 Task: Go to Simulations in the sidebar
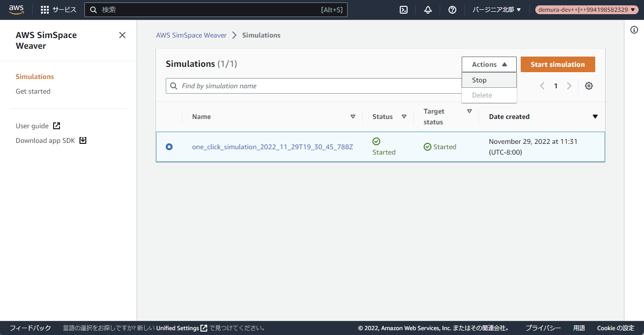35,76
